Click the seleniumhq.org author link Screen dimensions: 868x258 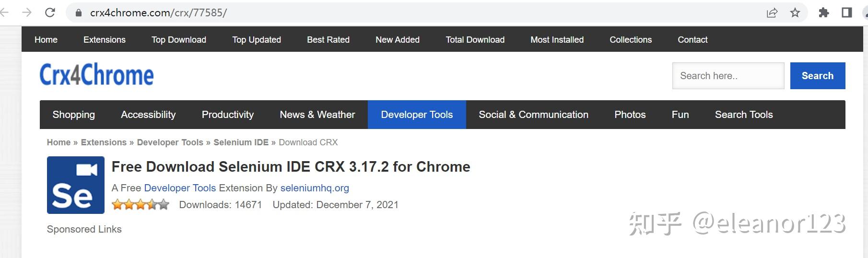point(315,188)
